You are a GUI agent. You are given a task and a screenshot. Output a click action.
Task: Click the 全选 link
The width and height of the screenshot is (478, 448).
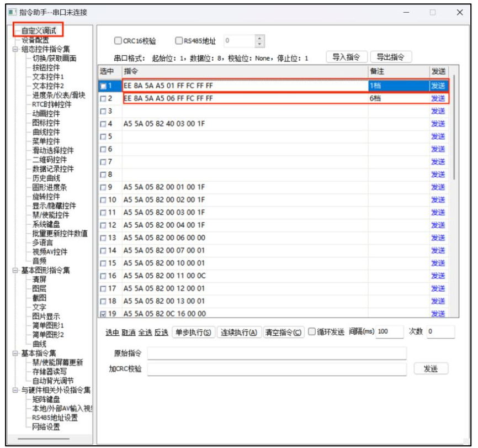[145, 333]
